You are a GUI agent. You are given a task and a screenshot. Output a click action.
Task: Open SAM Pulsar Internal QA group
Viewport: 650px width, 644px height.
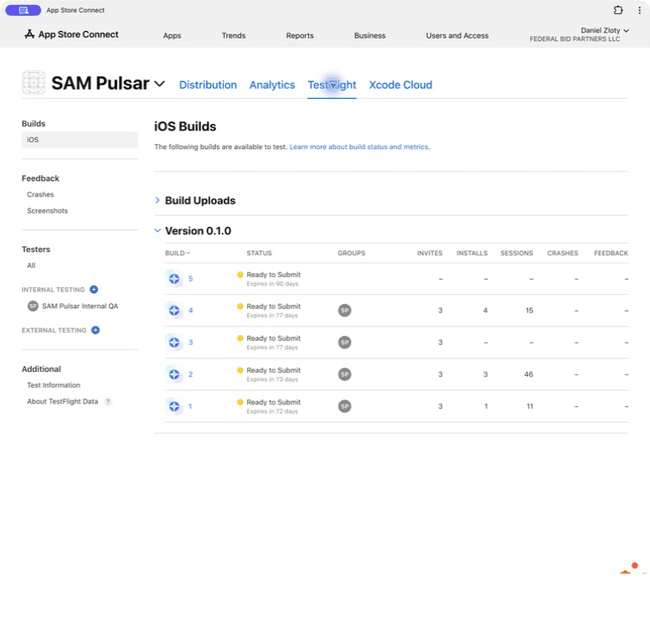click(80, 306)
